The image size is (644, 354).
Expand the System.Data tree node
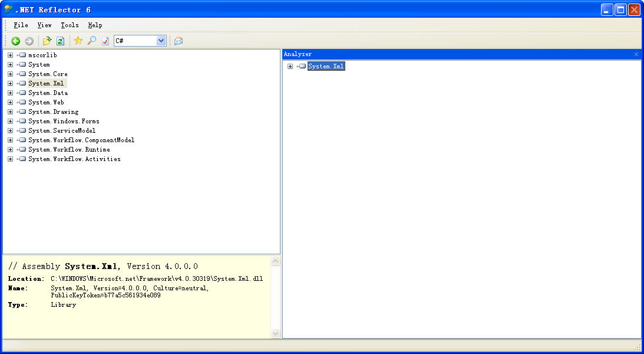tap(11, 93)
